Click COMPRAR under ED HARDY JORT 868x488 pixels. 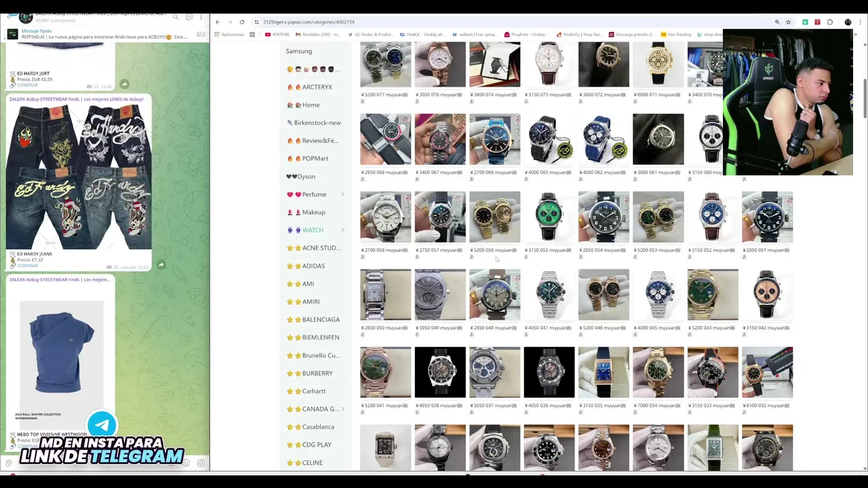pyautogui.click(x=27, y=85)
